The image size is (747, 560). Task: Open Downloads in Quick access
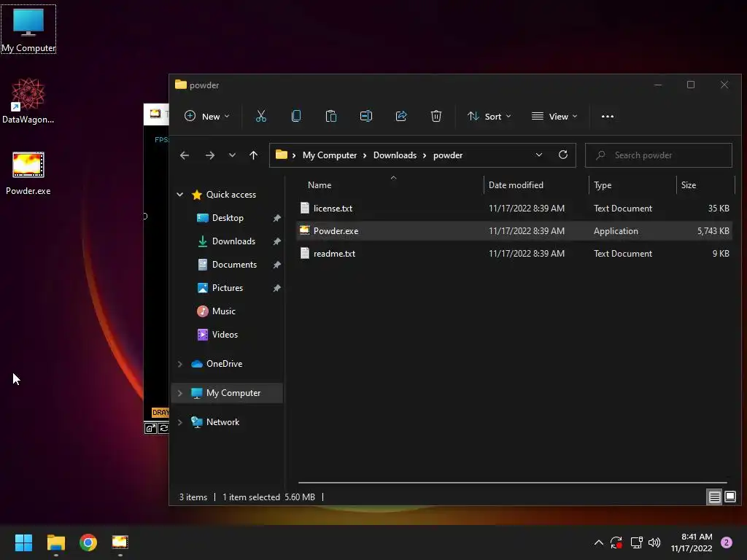point(233,241)
